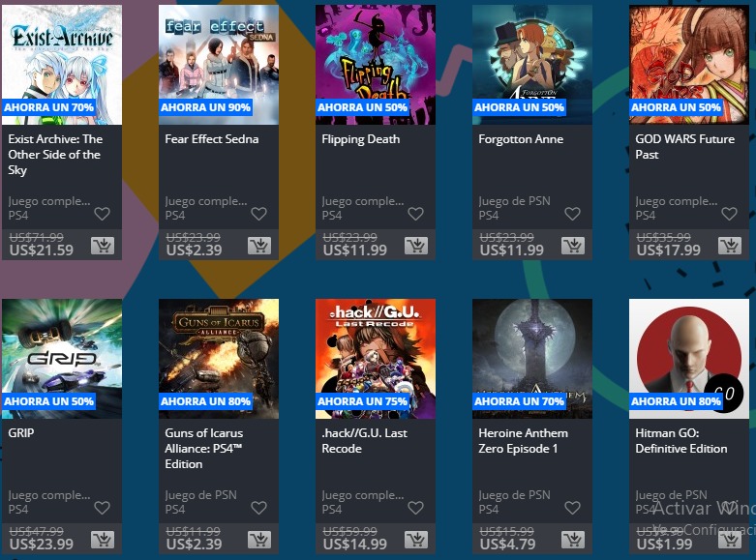Add Fear Effect Sedna to cart
The height and width of the screenshot is (560, 756).
tap(259, 246)
